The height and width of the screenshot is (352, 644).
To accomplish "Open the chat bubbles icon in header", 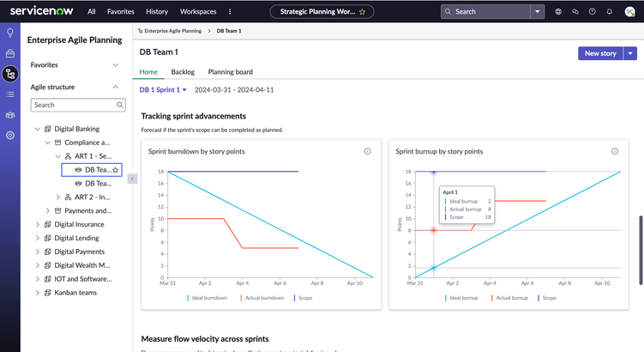I will 575,11.
